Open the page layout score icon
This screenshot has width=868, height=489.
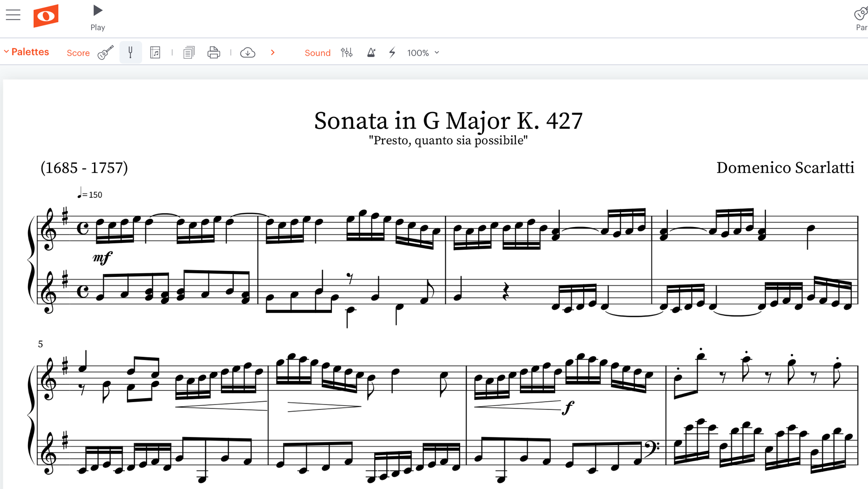point(155,52)
